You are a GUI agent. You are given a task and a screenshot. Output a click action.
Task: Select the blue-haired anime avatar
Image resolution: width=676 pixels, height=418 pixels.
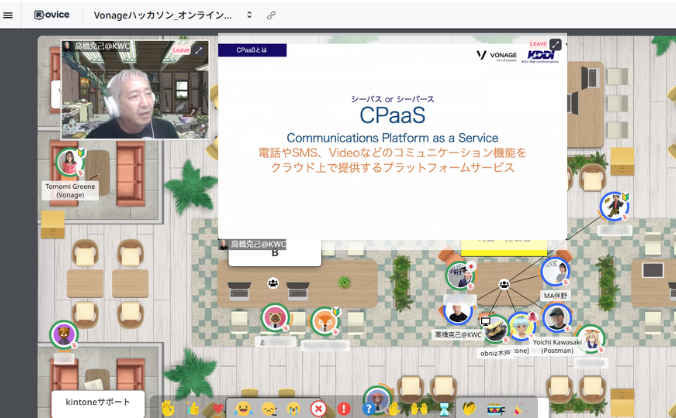pyautogui.click(x=521, y=327)
